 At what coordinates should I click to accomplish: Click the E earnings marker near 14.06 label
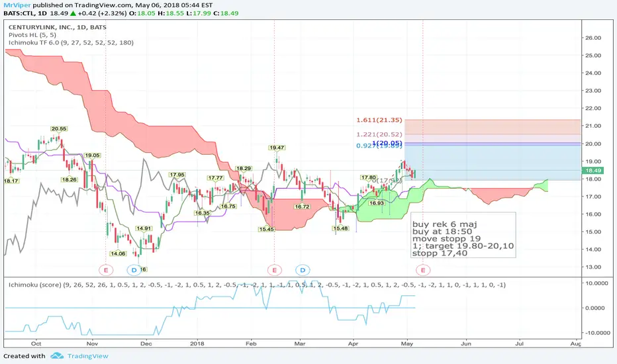106,270
